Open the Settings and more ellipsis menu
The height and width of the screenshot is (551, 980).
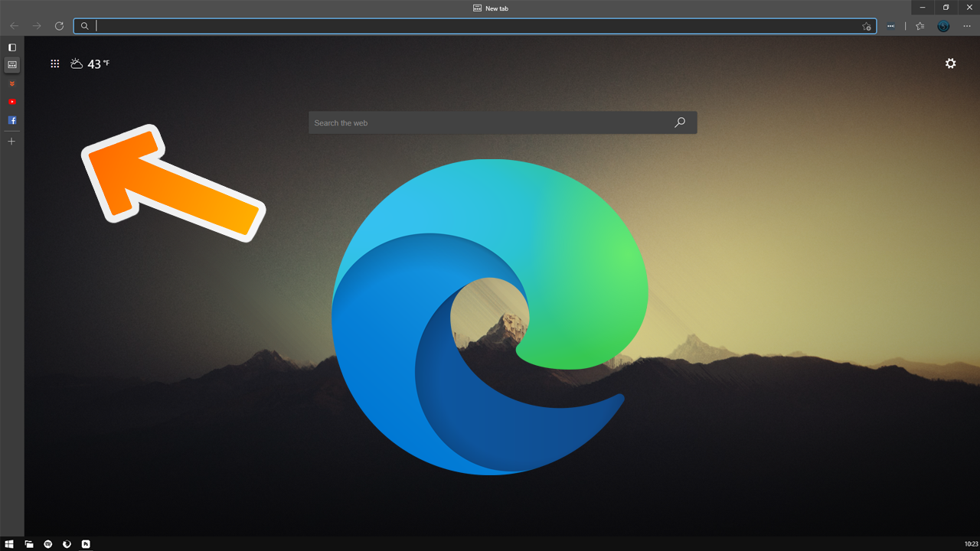coord(967,26)
